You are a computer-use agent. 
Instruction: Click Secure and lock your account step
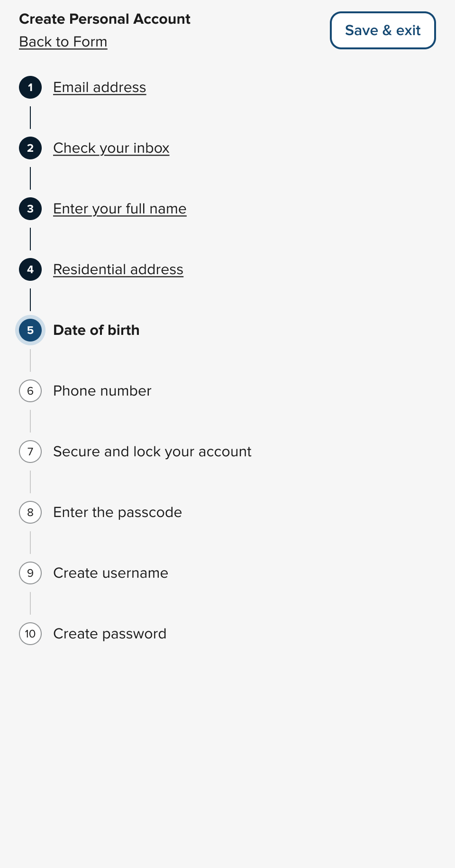click(x=152, y=452)
